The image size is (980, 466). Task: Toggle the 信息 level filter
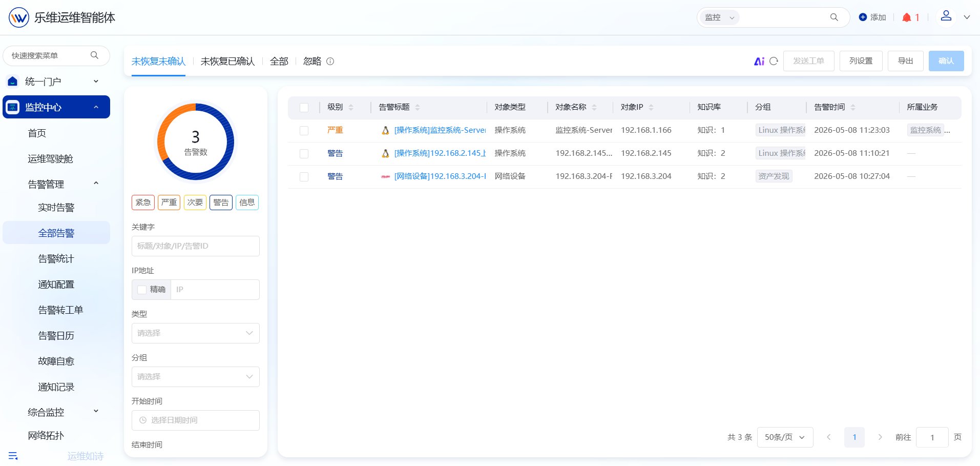[x=247, y=202]
